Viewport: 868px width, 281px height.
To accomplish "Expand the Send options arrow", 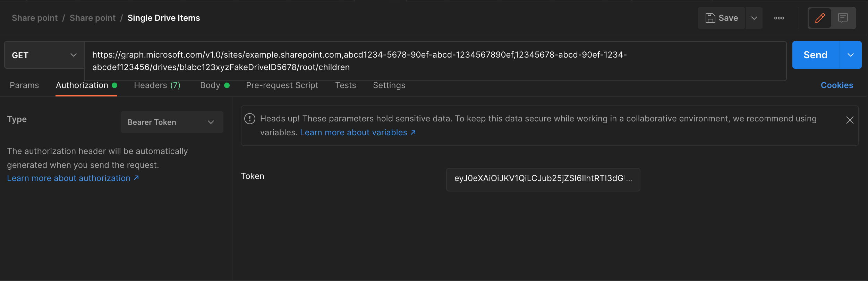I will point(851,55).
